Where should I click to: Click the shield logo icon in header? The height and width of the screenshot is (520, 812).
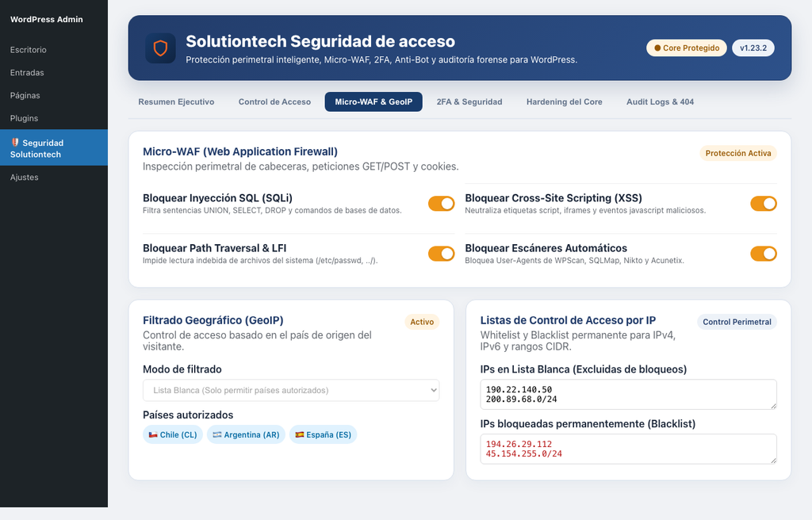[x=160, y=48]
